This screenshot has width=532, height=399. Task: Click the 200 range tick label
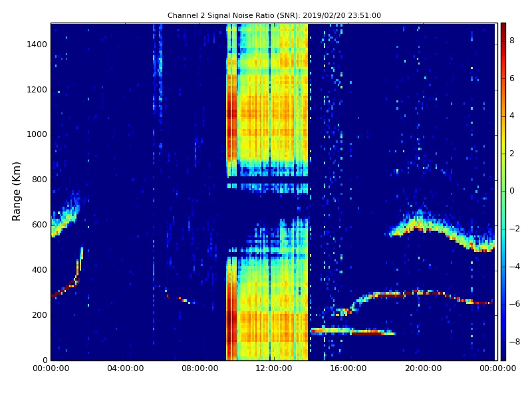pyautogui.click(x=39, y=315)
